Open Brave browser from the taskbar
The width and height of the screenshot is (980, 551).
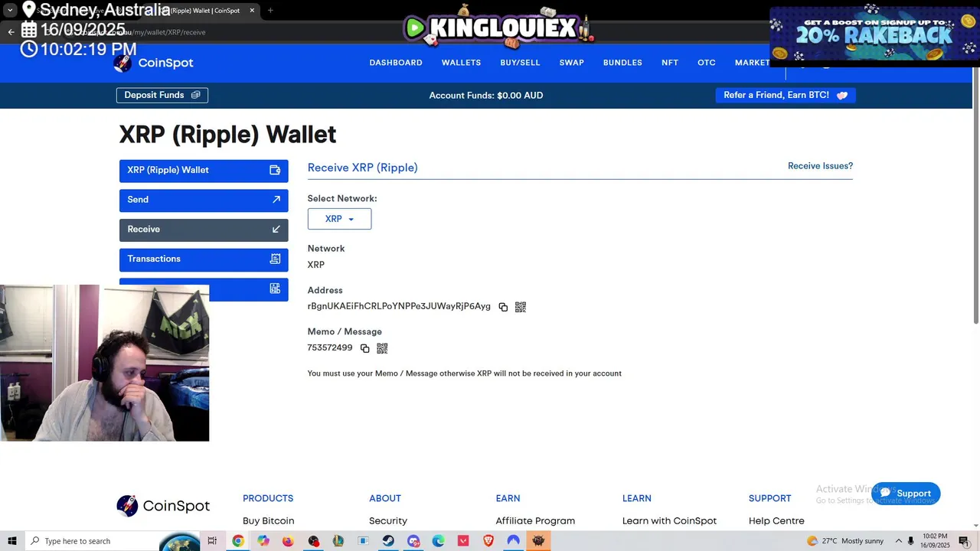click(488, 541)
